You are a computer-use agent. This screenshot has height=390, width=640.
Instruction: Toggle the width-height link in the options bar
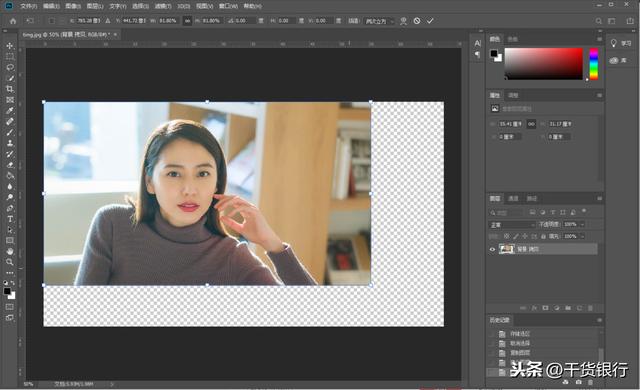(x=187, y=21)
